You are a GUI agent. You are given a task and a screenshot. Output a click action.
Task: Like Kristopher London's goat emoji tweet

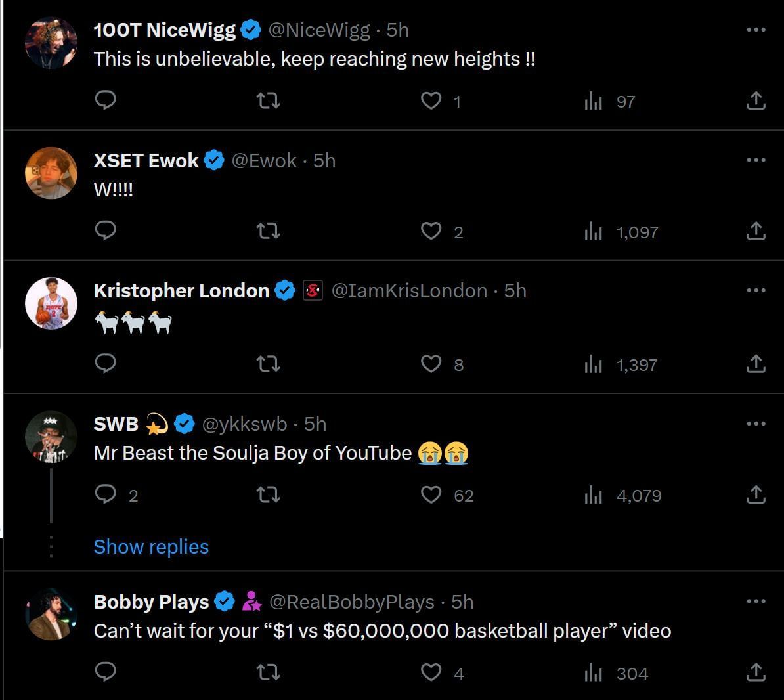click(431, 364)
